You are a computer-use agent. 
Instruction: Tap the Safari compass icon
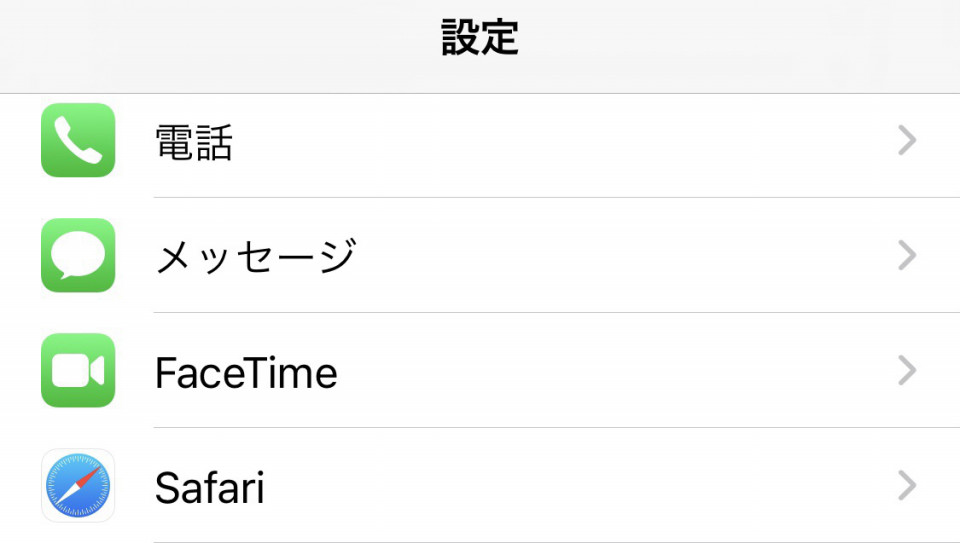click(x=78, y=485)
